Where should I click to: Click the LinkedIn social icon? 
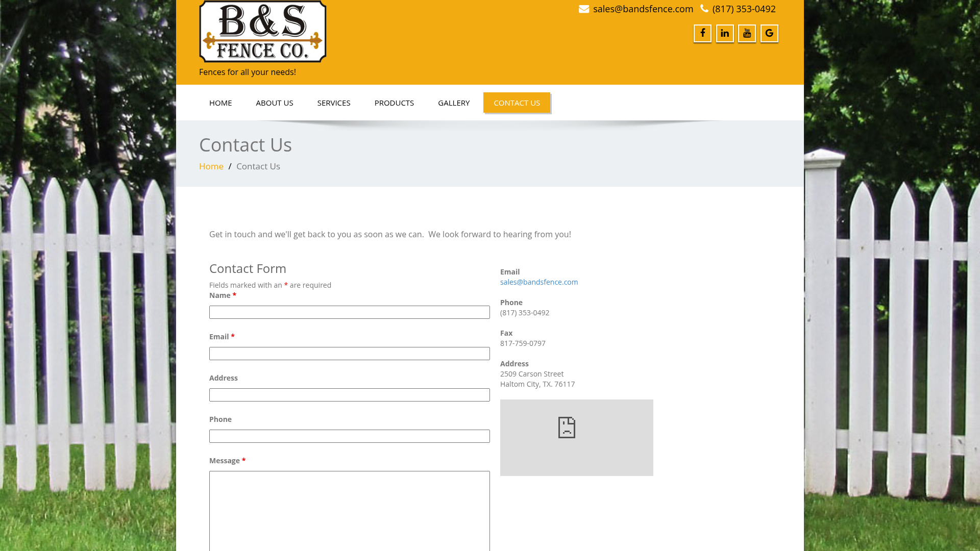(725, 33)
